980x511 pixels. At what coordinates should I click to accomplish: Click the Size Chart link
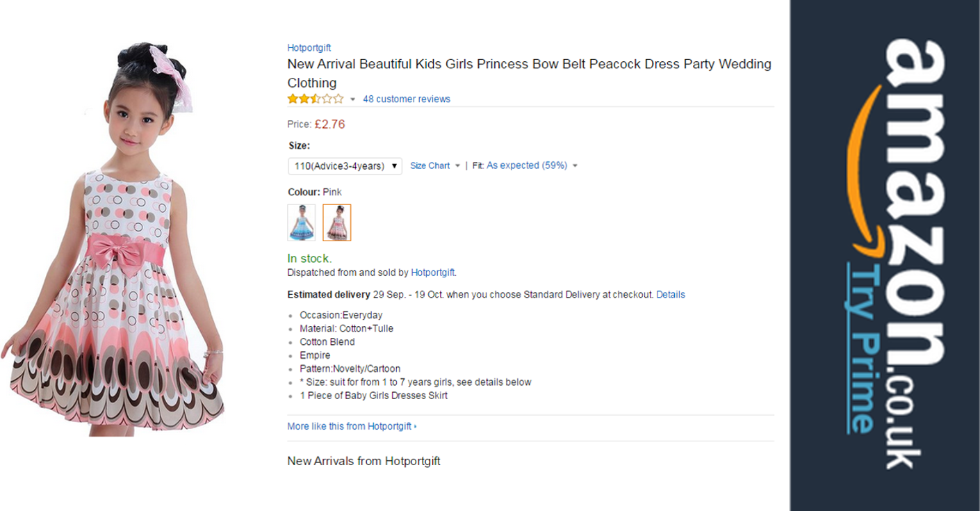[x=430, y=165]
